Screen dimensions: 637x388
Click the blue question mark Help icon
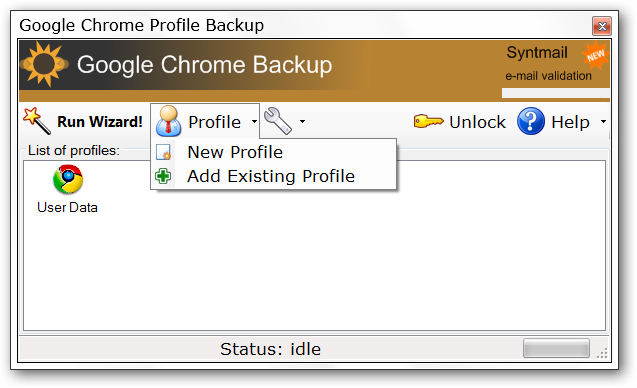click(x=531, y=121)
